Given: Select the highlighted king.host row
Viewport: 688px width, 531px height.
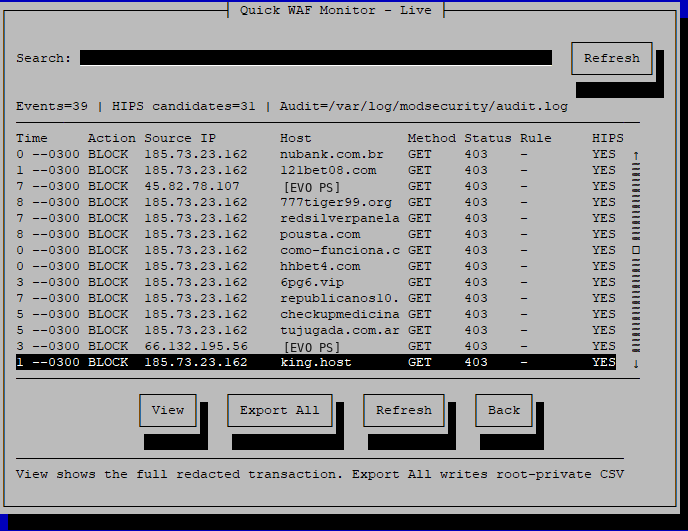Looking at the screenshot, I should pyautogui.click(x=316, y=362).
